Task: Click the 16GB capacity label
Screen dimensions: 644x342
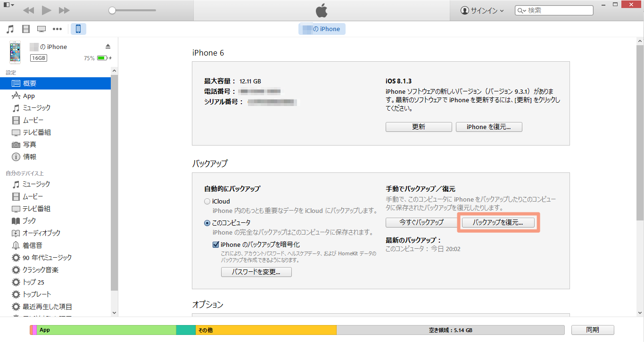Action: [39, 58]
